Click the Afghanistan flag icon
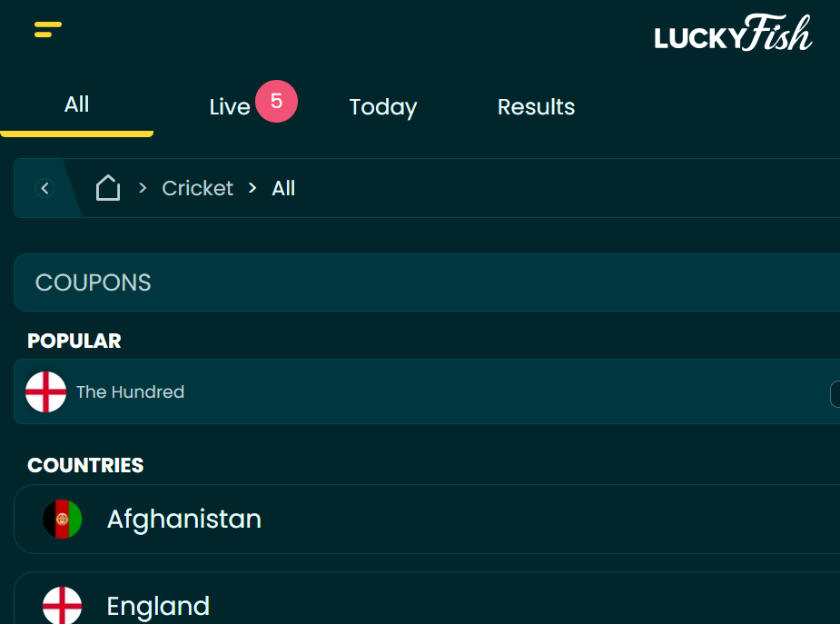 (62, 519)
